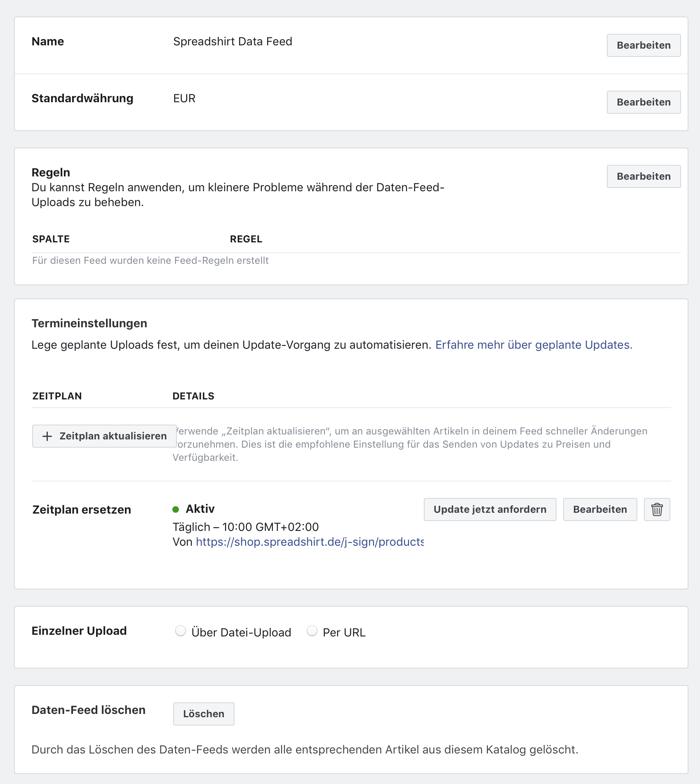Open Erfahre mehr über geplante Updates link
This screenshot has height=784, width=700.
tap(533, 345)
